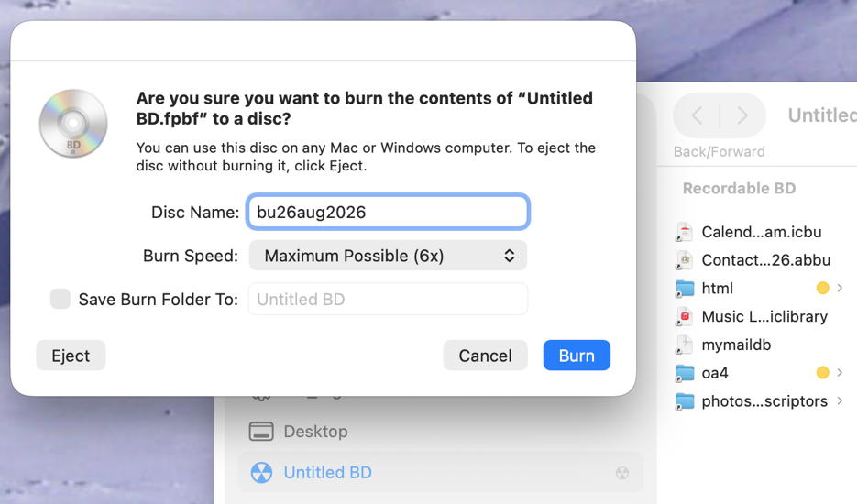The width and height of the screenshot is (857, 504).
Task: Click the Calendar icbu file icon
Action: (685, 232)
